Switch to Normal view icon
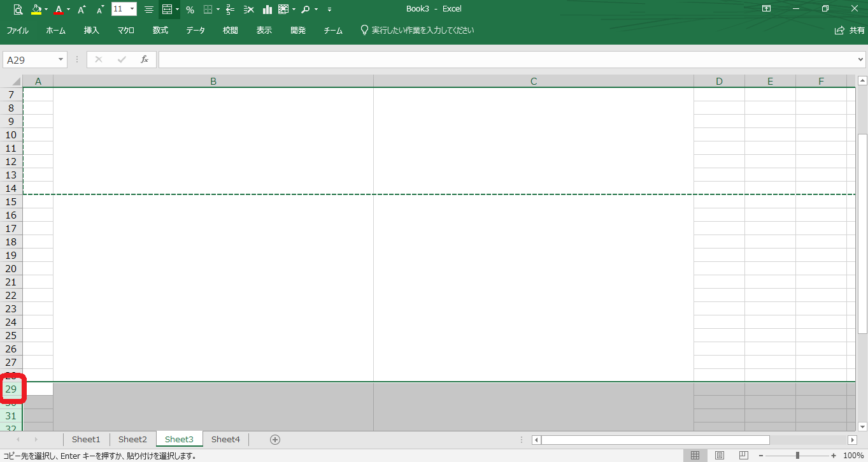This screenshot has height=462, width=868. (695, 456)
